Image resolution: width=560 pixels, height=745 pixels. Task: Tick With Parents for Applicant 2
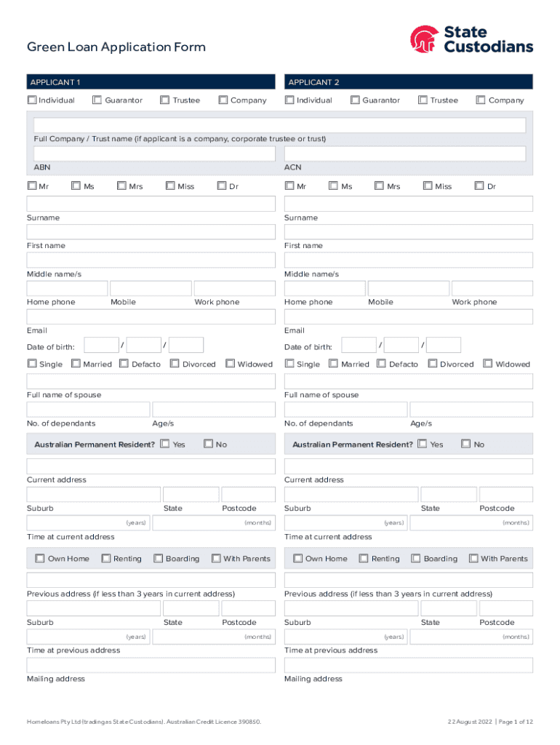(473, 559)
